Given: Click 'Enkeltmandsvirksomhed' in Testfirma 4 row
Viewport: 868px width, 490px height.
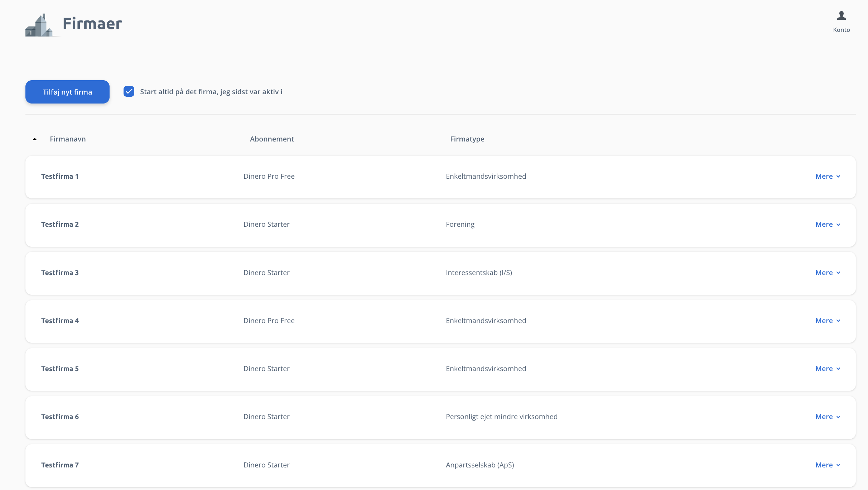Looking at the screenshot, I should [486, 321].
